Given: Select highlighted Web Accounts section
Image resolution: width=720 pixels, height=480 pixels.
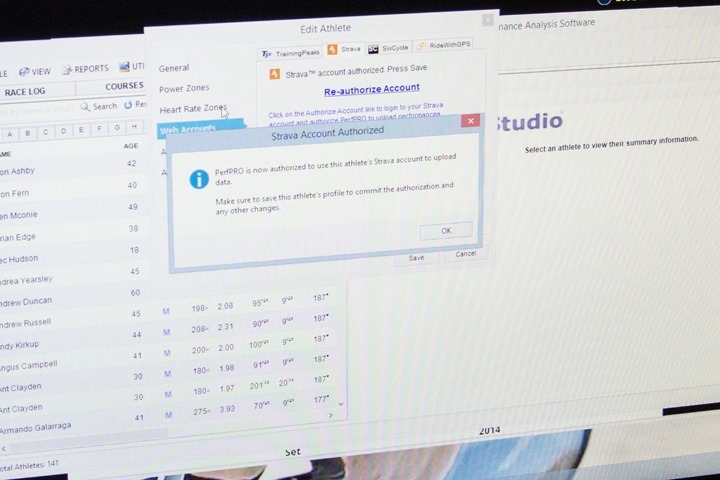Looking at the screenshot, I should point(200,128).
